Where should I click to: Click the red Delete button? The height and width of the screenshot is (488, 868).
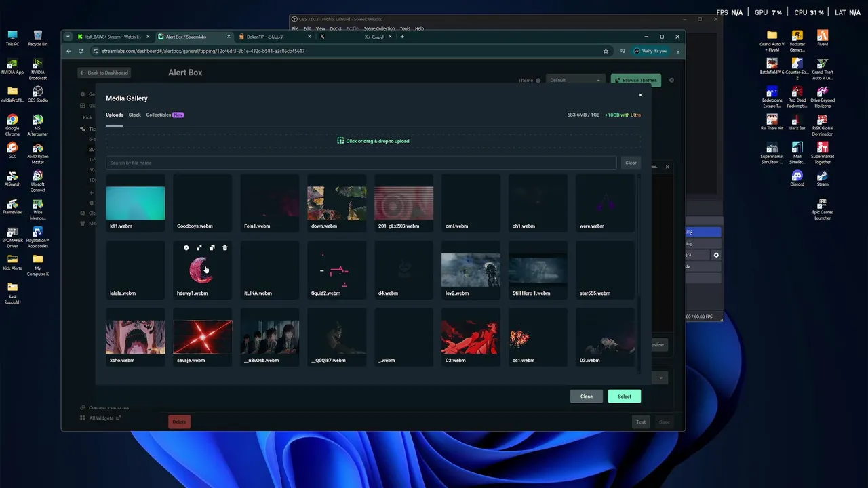coord(179,422)
